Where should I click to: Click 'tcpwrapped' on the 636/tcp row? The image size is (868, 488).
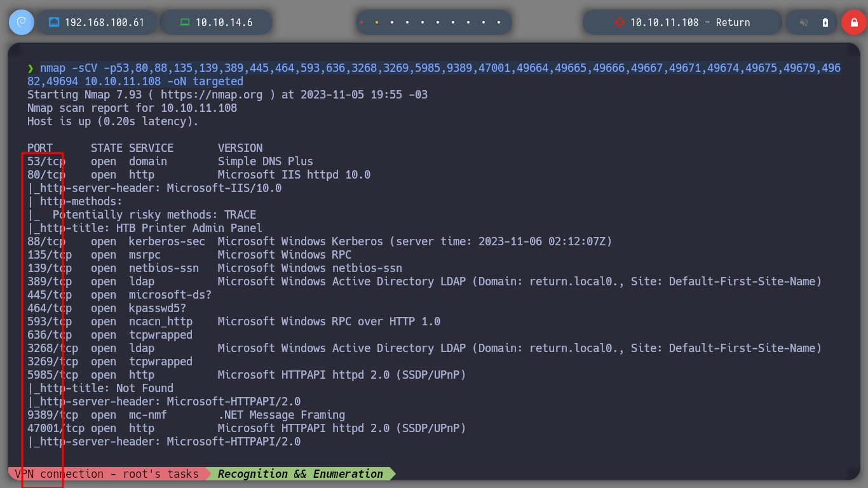[x=161, y=335]
